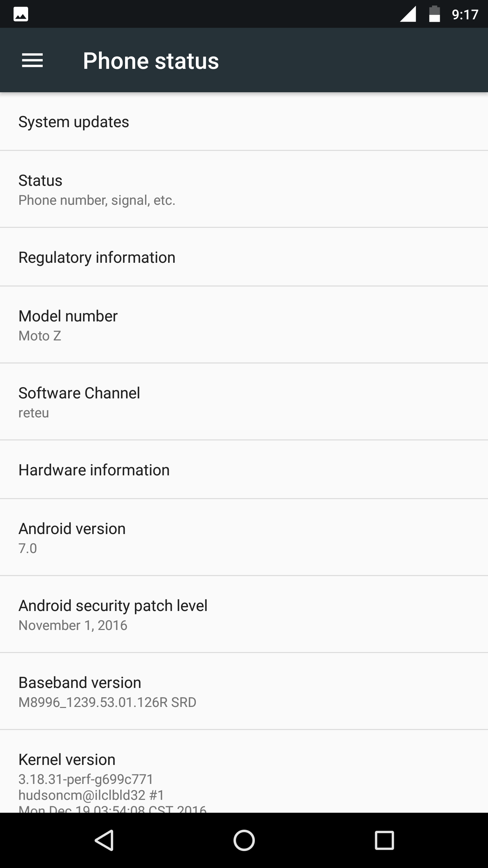The width and height of the screenshot is (488, 868).
Task: Tap the Android version 7.0 entry
Action: [244, 537]
